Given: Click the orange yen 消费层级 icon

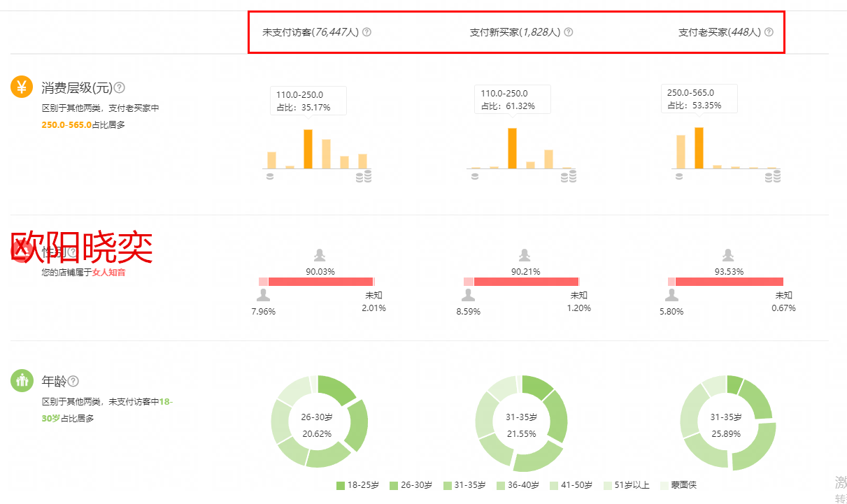Looking at the screenshot, I should (22, 87).
